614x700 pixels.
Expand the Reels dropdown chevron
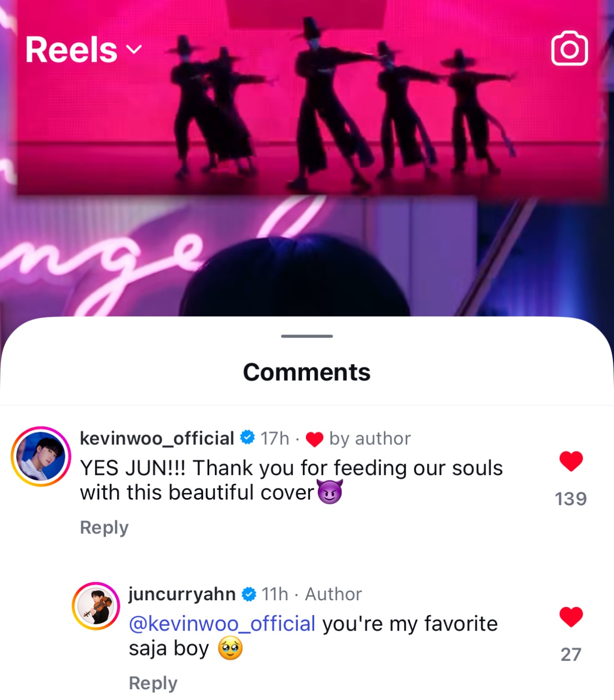[x=134, y=50]
